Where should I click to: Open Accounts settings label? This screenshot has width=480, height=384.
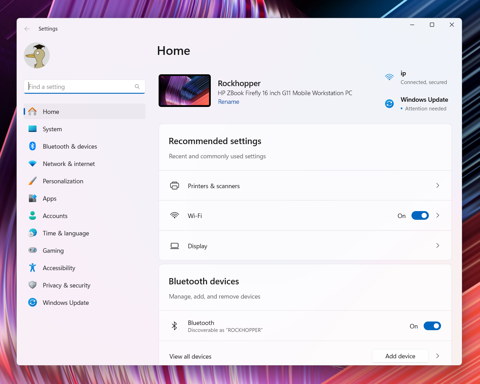tap(55, 216)
